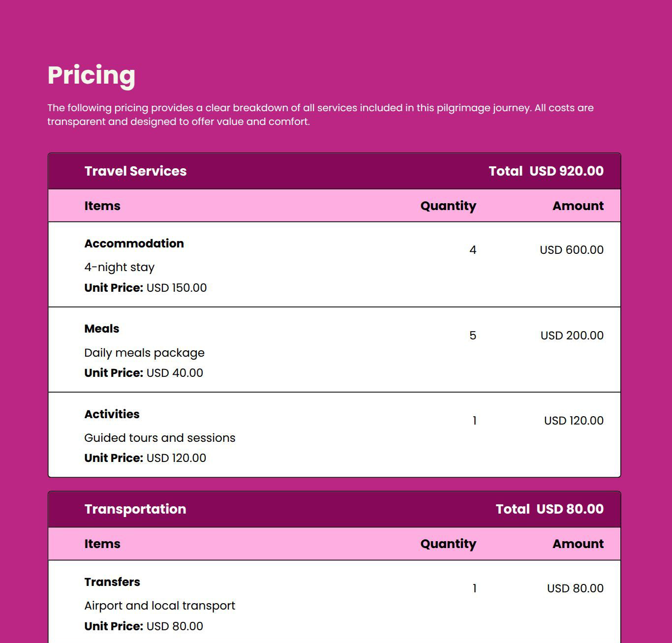Click Transfers amount USD 80.00
The height and width of the screenshot is (643, 672).
click(575, 588)
